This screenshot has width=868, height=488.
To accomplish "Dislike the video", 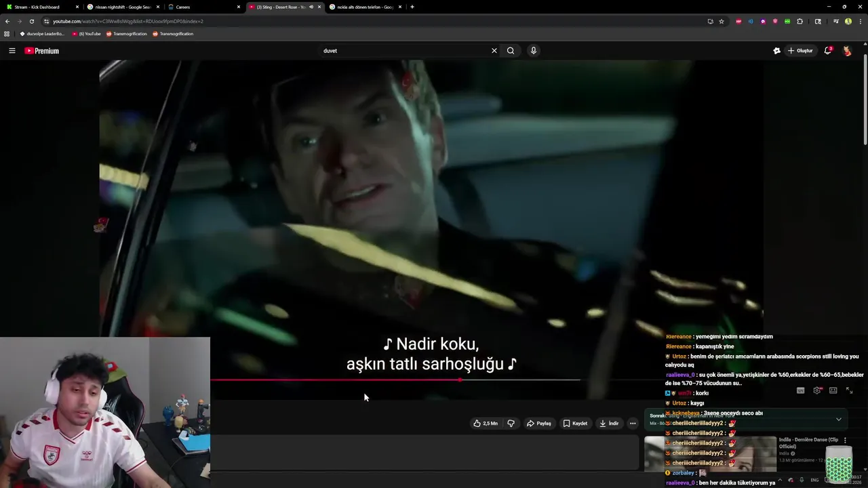I will tap(511, 424).
